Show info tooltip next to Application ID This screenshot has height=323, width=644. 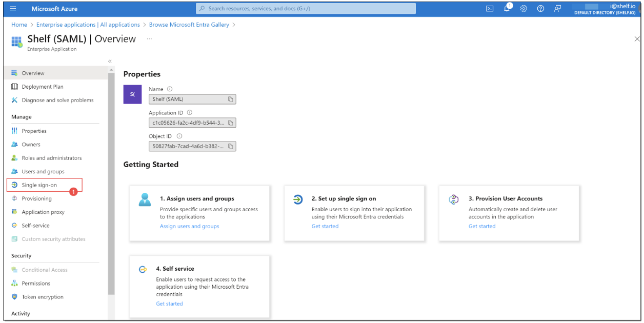[x=189, y=112]
